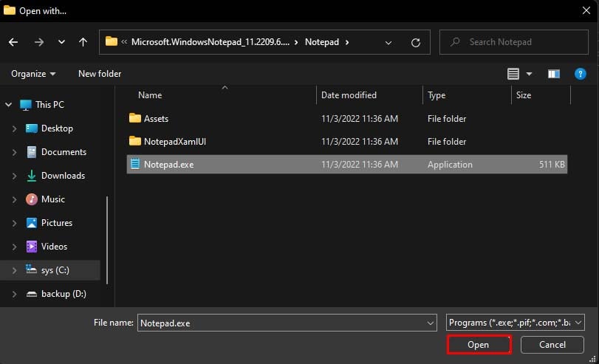Screen dimensions: 599x364
Task: Open the Programs file type filter
Action: 515,323
